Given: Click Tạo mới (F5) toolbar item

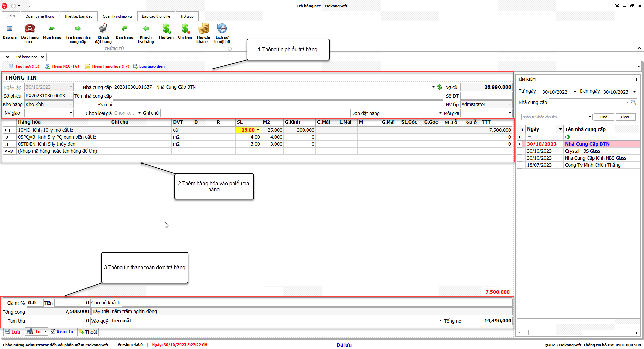Looking at the screenshot, I should tap(24, 66).
